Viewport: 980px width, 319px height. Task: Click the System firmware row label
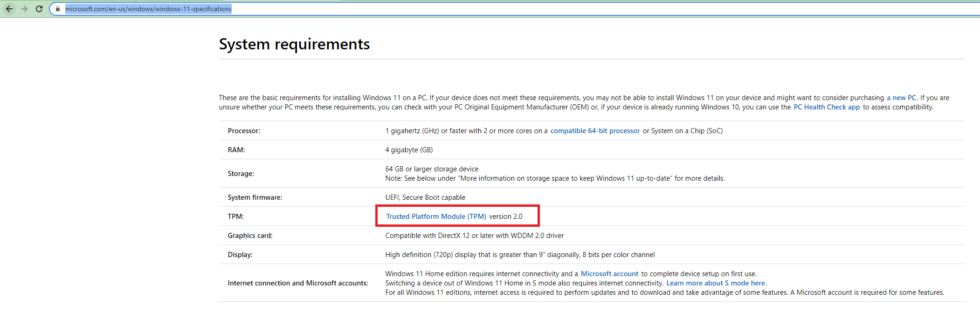[x=255, y=197]
